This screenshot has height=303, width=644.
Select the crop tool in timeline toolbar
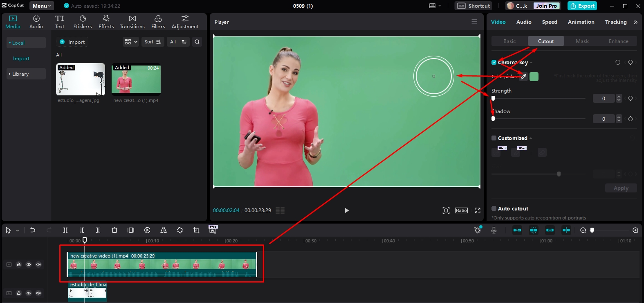pyautogui.click(x=196, y=230)
